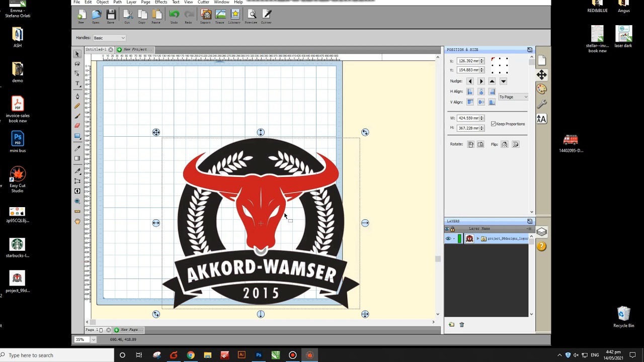Click the New Page button
The width and height of the screenshot is (644, 362).
point(129,330)
